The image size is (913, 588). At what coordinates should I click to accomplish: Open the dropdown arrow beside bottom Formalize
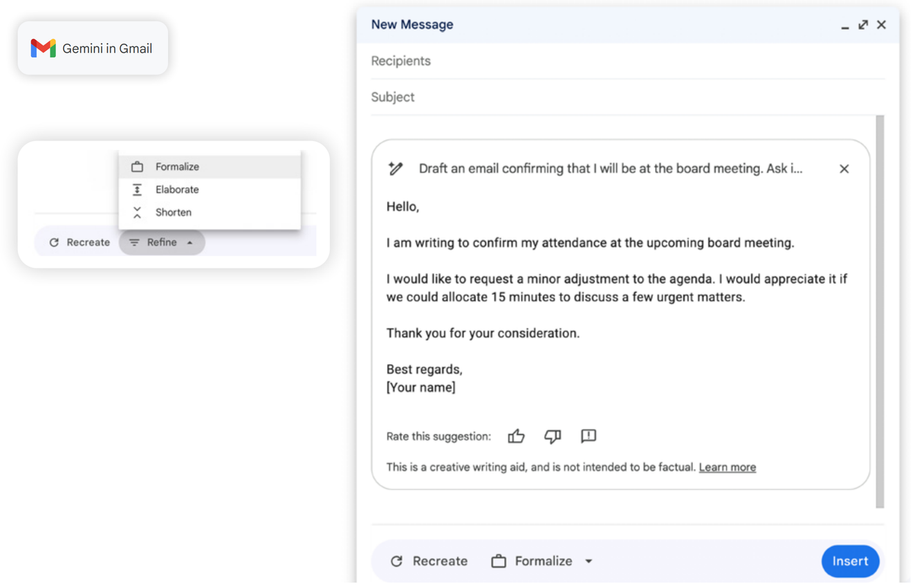tap(589, 562)
